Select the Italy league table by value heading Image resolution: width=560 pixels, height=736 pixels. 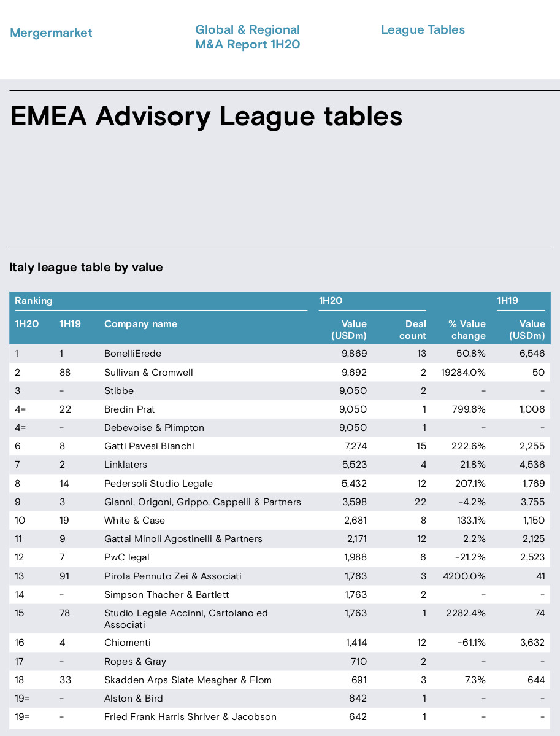86,267
